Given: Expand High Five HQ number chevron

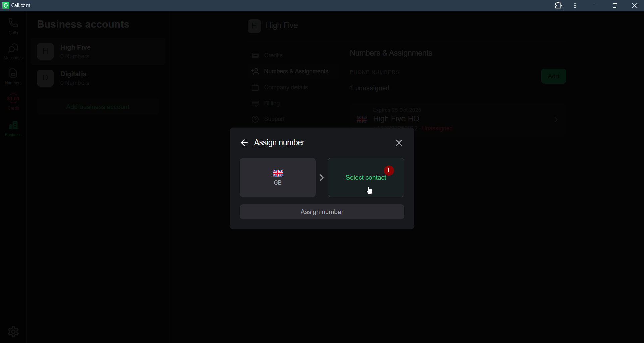Looking at the screenshot, I should pyautogui.click(x=556, y=120).
